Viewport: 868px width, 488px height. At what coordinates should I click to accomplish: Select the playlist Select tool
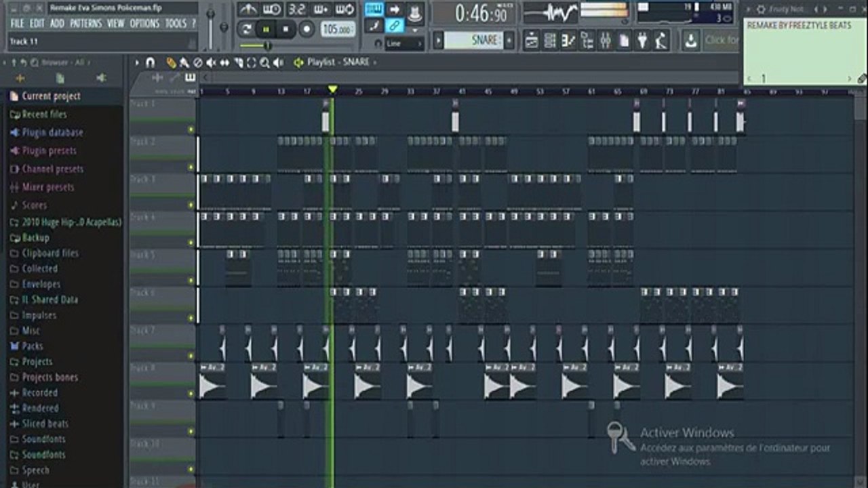251,62
